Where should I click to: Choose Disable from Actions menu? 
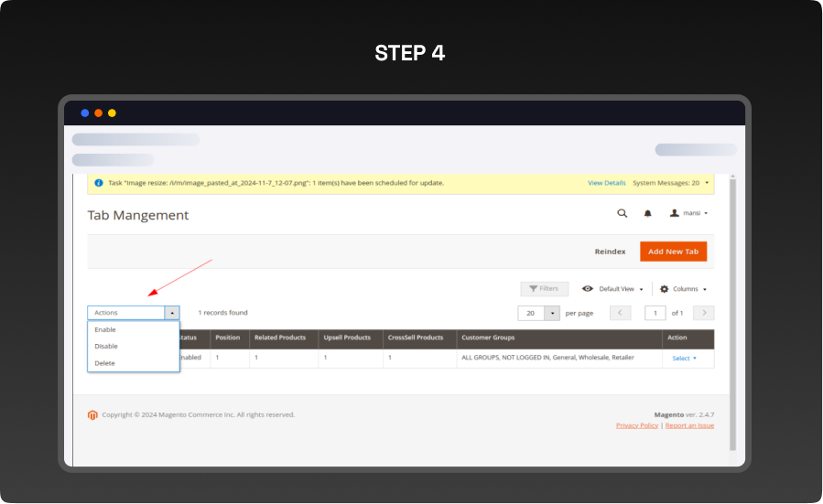106,346
